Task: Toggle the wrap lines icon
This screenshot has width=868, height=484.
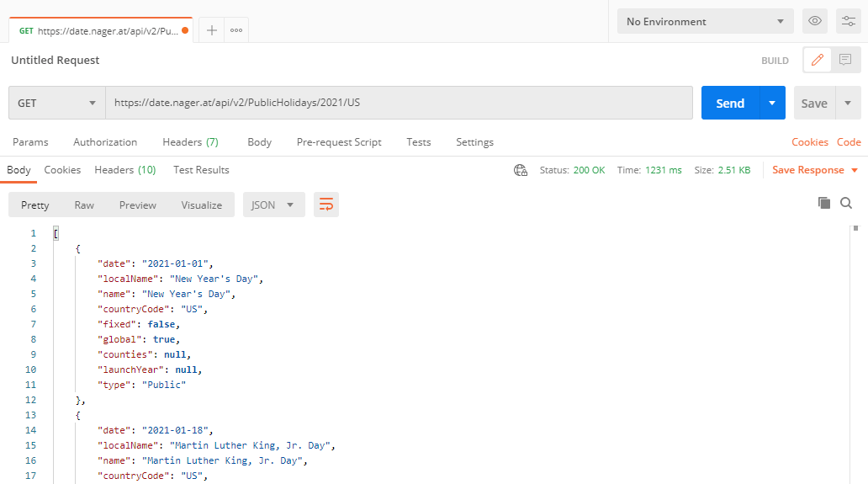Action: coord(326,205)
